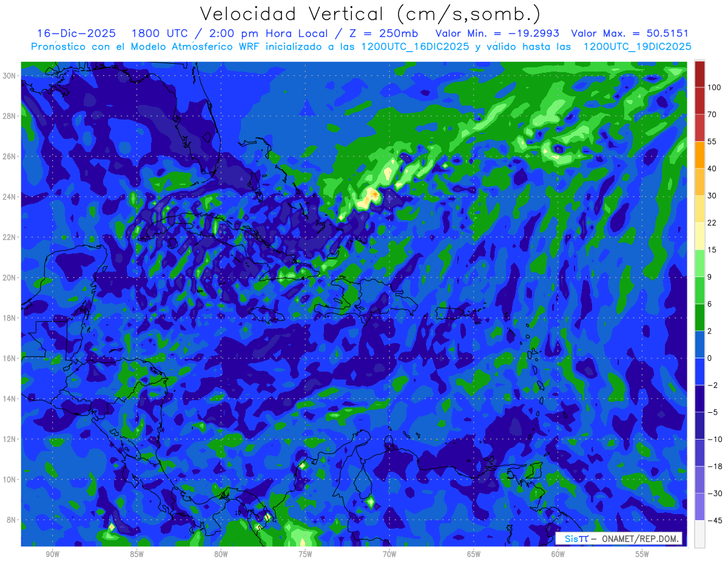Click the yellow colorbar segment between 22 and 30

coord(699,209)
